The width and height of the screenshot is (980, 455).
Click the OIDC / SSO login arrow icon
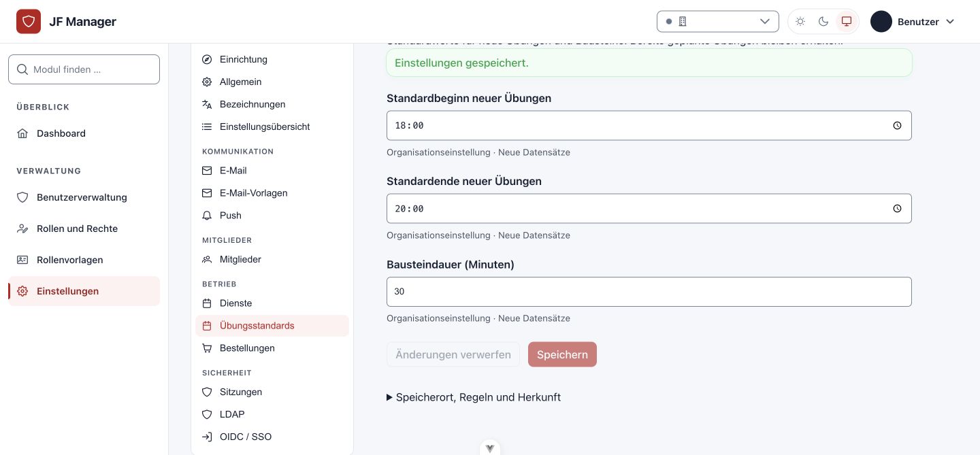[x=207, y=437]
